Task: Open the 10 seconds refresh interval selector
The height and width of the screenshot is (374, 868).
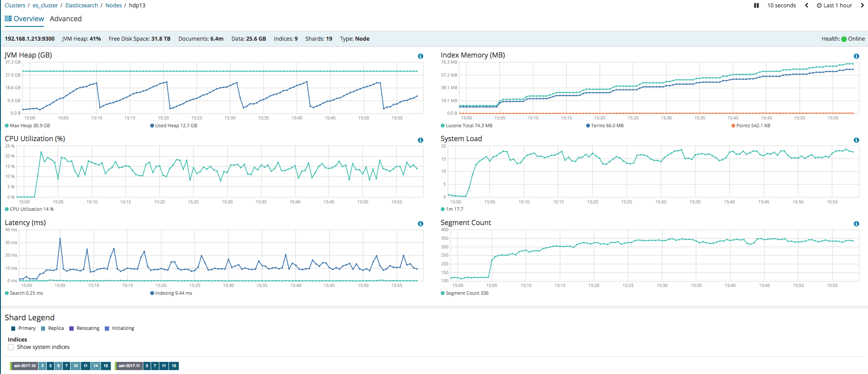Action: point(781,6)
